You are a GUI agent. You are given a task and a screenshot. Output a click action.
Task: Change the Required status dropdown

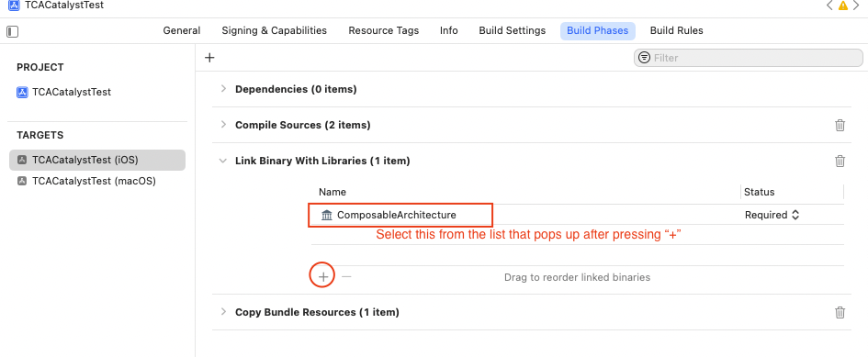point(772,215)
